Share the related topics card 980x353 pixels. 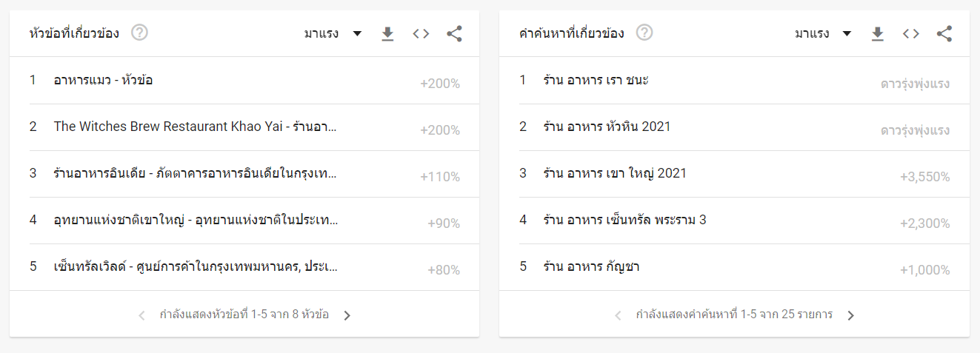click(454, 33)
